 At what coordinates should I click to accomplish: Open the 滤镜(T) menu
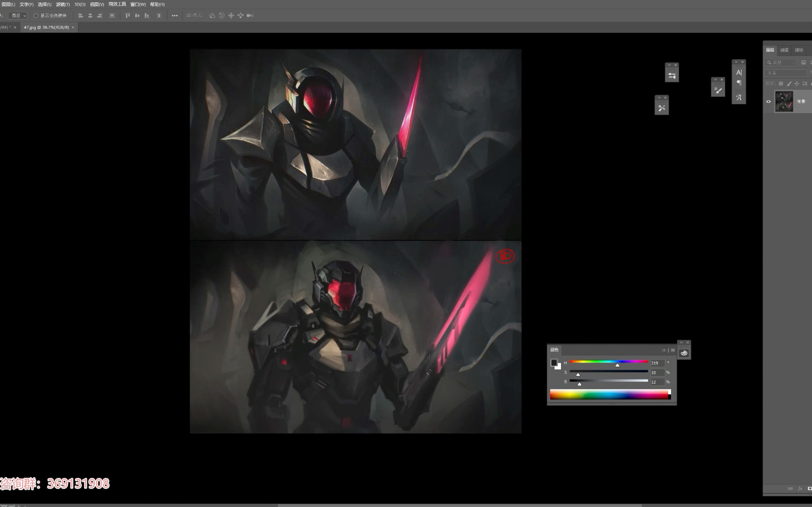(63, 4)
